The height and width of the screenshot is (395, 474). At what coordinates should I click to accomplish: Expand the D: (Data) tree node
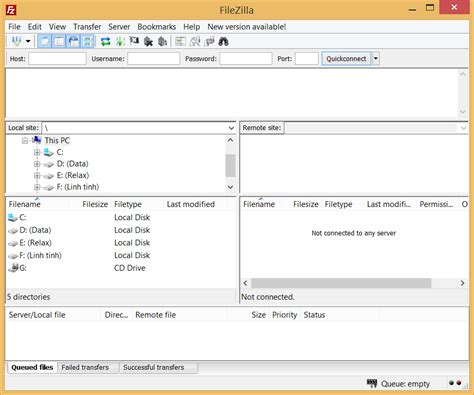click(x=37, y=164)
